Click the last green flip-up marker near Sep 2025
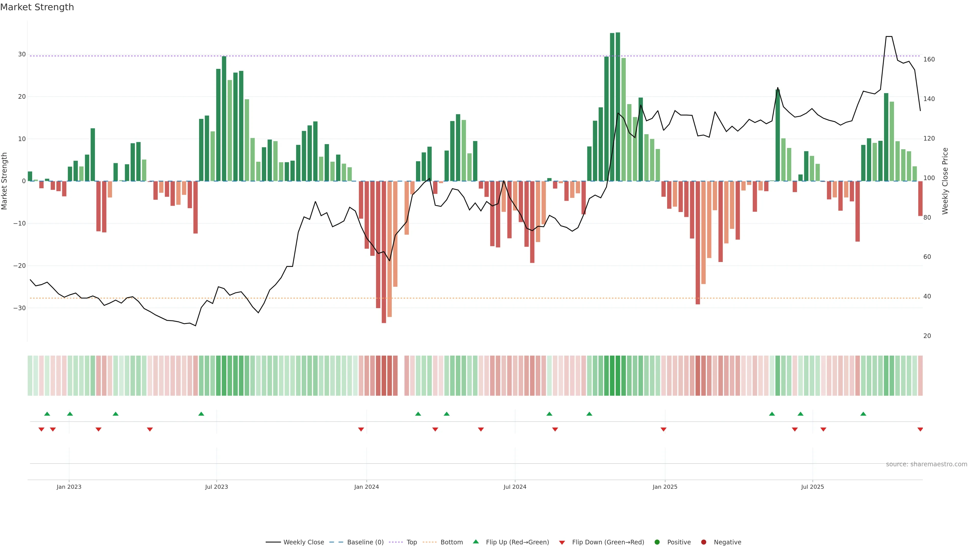Viewport: 980px width, 551px height. (863, 414)
